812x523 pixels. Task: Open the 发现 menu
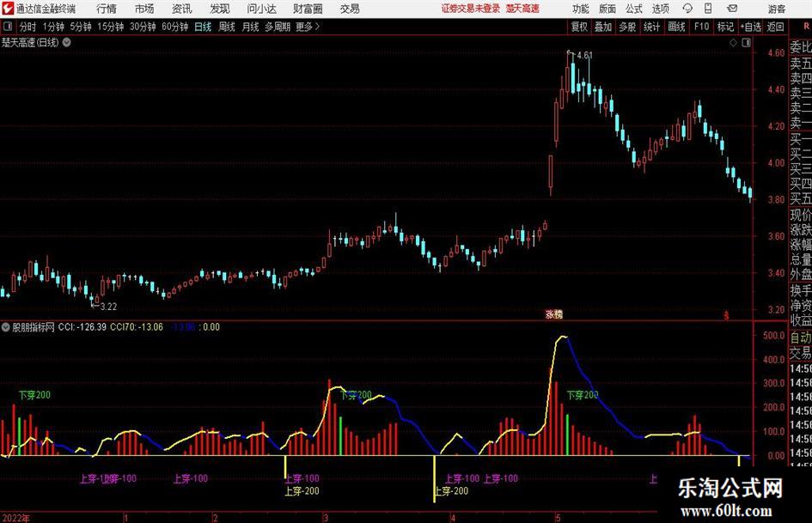click(220, 9)
